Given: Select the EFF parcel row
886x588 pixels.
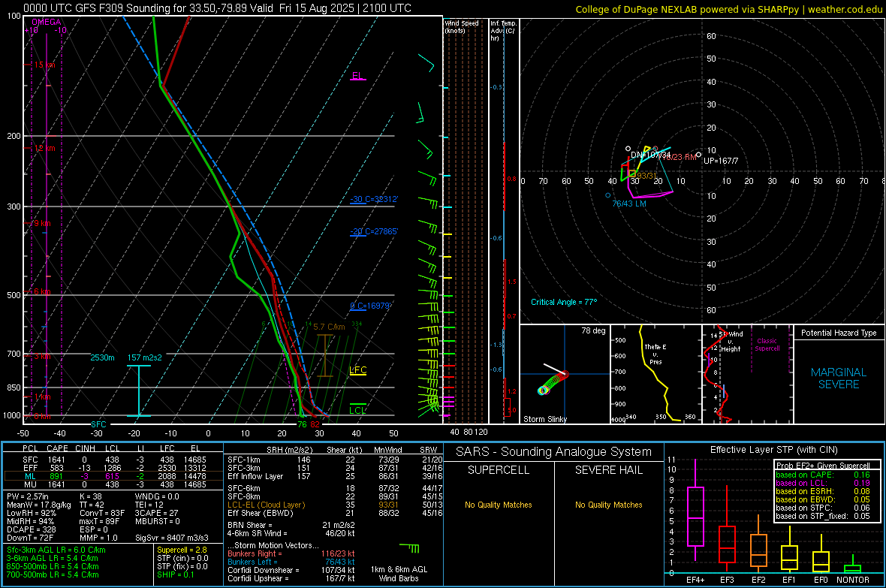Looking at the screenshot, I should (x=113, y=468).
